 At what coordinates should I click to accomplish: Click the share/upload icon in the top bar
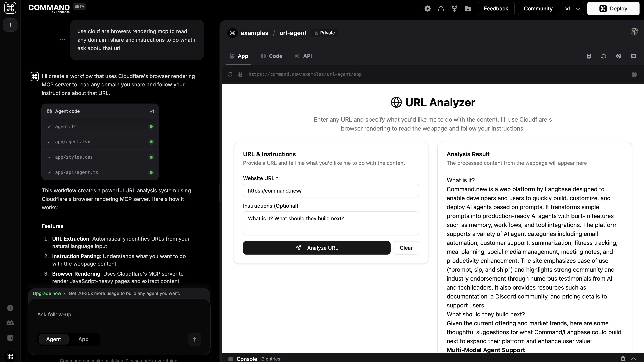pos(441,8)
